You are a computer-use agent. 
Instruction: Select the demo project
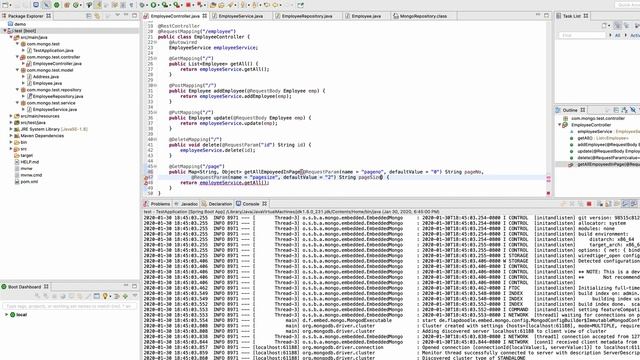[20, 24]
